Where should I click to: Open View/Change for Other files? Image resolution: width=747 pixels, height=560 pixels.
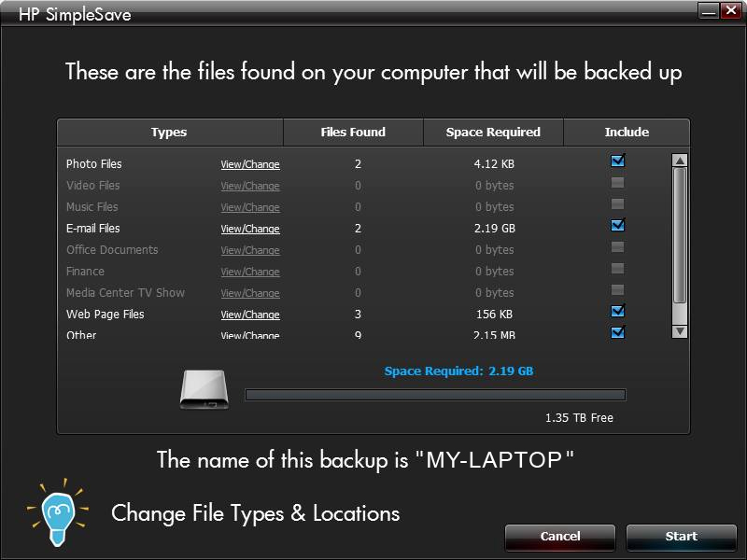tap(250, 335)
